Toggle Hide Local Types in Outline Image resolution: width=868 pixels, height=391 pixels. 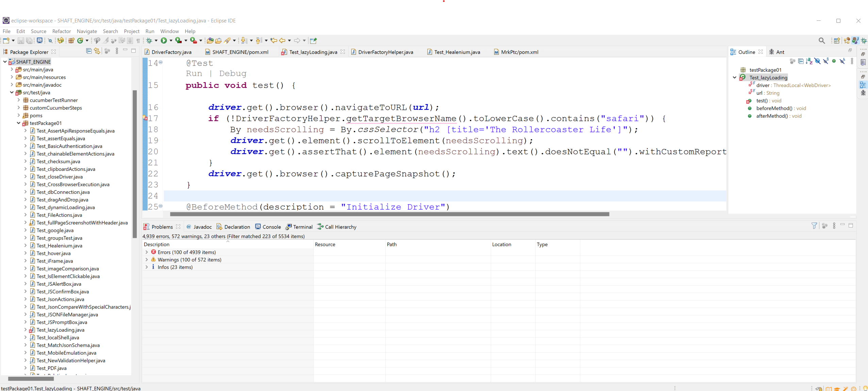(842, 61)
